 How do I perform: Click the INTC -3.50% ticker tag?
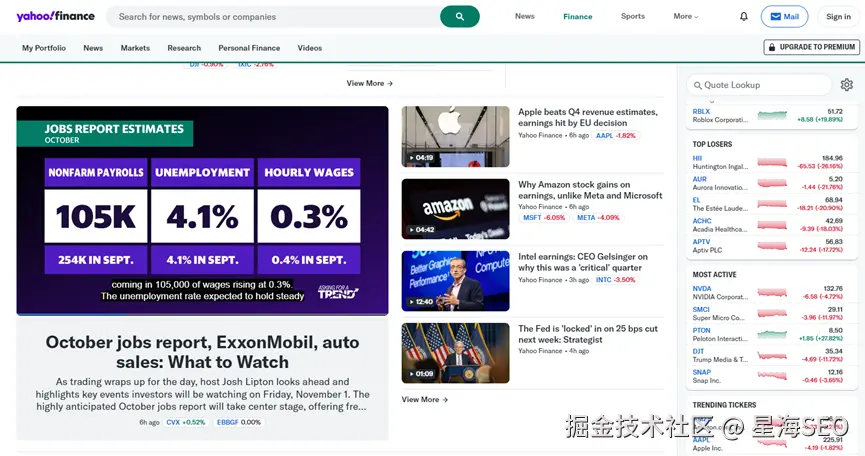tap(616, 280)
